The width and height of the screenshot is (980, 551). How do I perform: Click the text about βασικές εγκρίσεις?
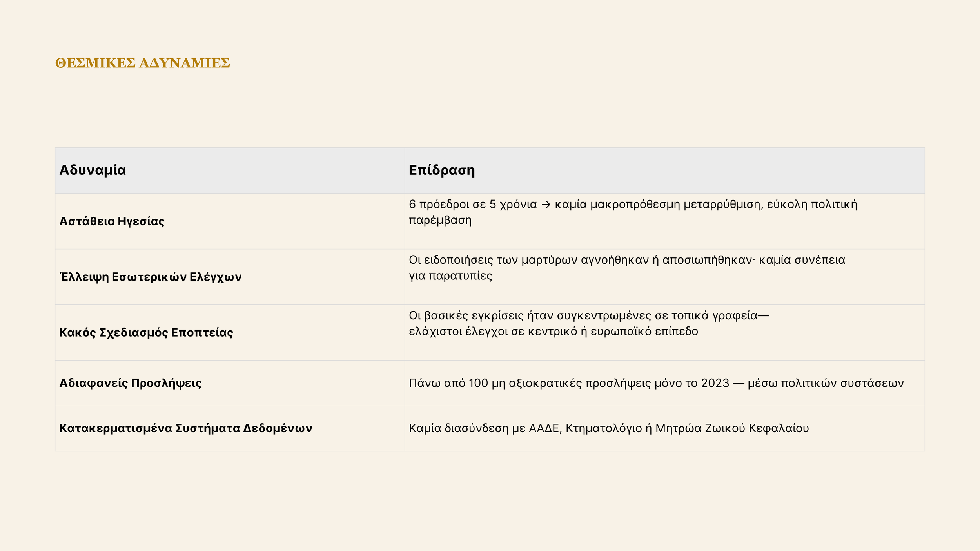coord(589,323)
